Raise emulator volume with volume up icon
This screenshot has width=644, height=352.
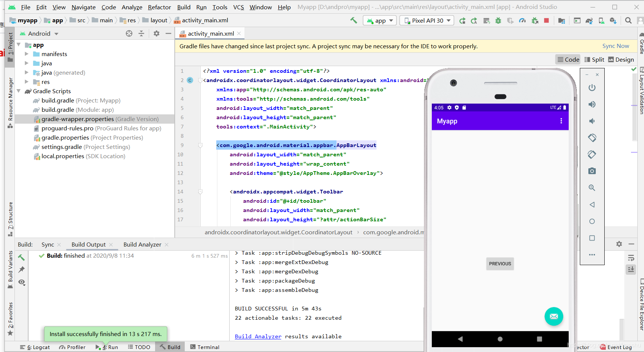(x=592, y=104)
